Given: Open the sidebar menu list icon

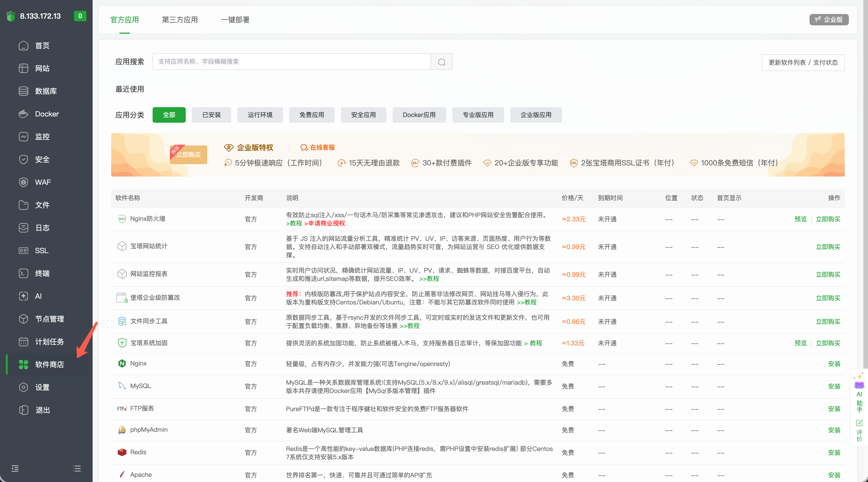Looking at the screenshot, I should [x=77, y=469].
